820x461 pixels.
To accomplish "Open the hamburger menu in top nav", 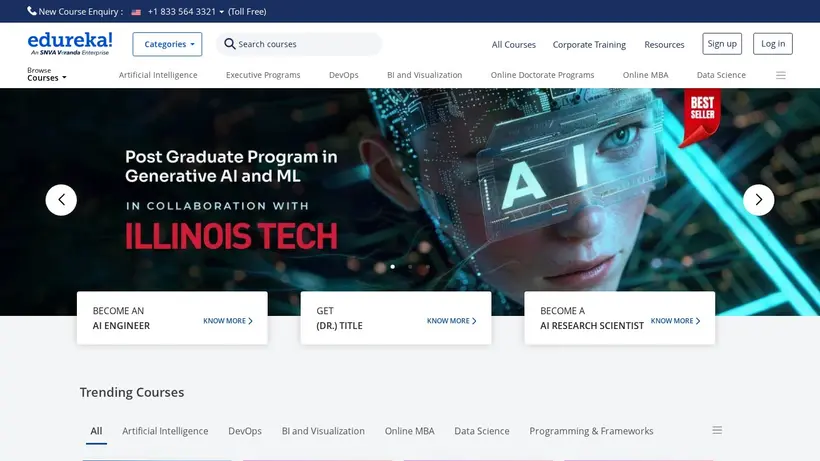I will click(781, 75).
